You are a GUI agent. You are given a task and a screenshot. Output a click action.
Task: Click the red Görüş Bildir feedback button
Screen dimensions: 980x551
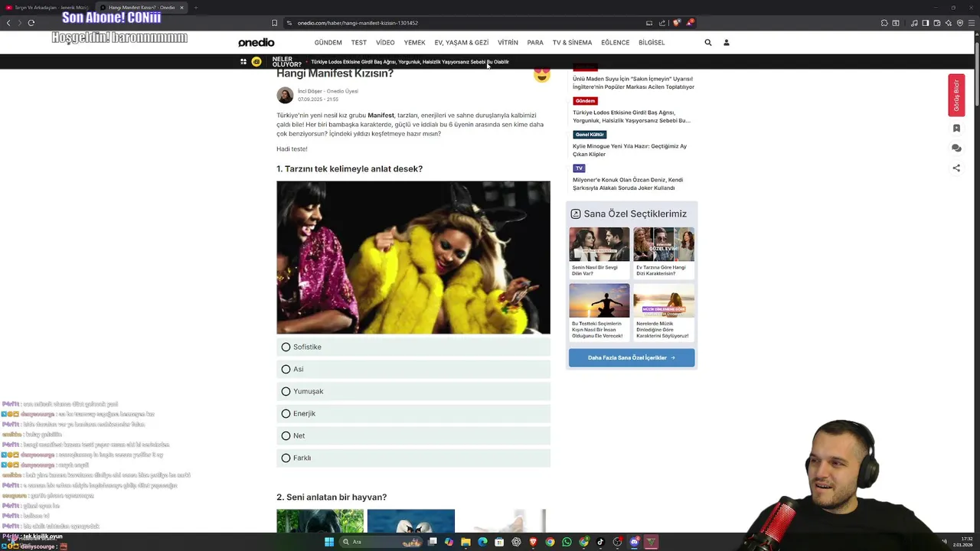(x=956, y=95)
